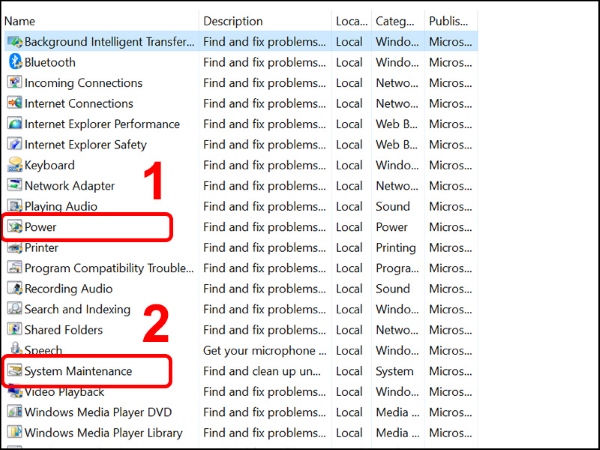Select the Printer icon
Image resolution: width=600 pixels, height=450 pixels.
coord(14,248)
